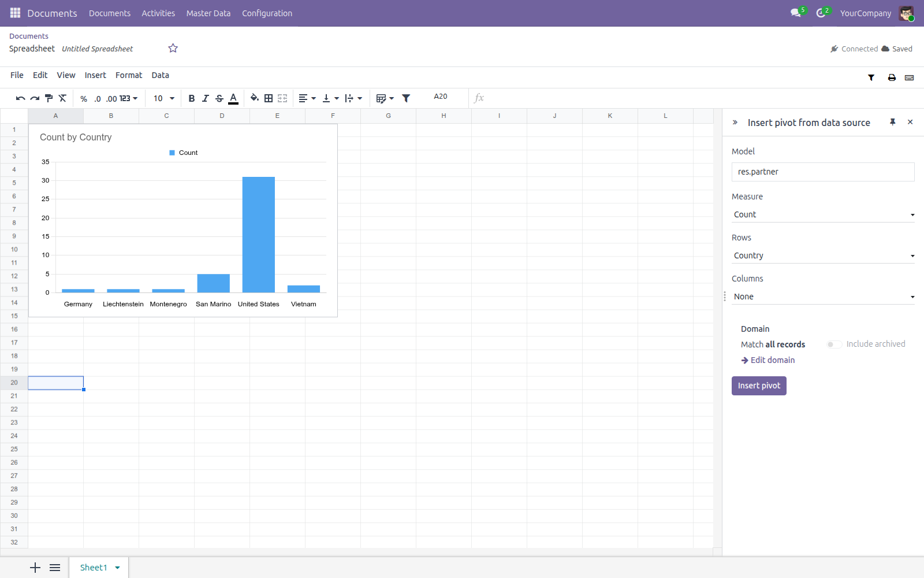Open the Insert menu
The image size is (924, 578).
95,75
